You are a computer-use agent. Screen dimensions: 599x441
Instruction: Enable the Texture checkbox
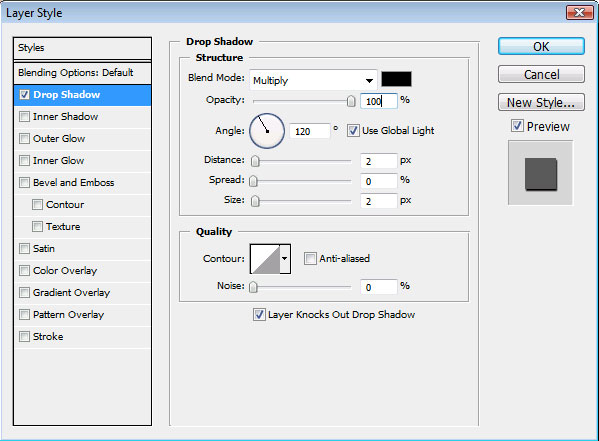click(37, 227)
